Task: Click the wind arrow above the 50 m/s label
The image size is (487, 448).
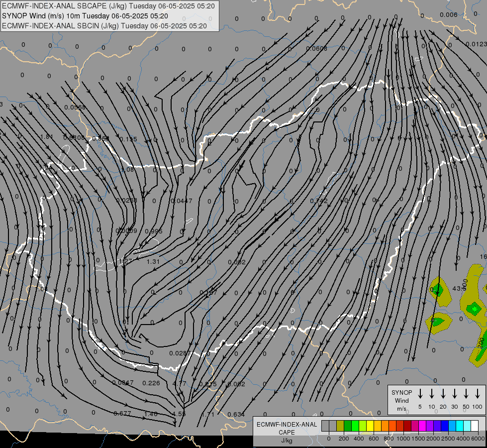Action: click(466, 393)
